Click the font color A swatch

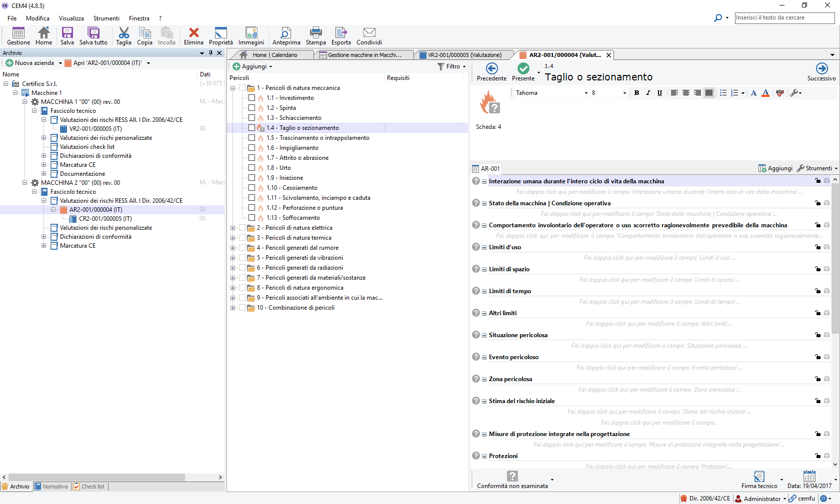765,93
